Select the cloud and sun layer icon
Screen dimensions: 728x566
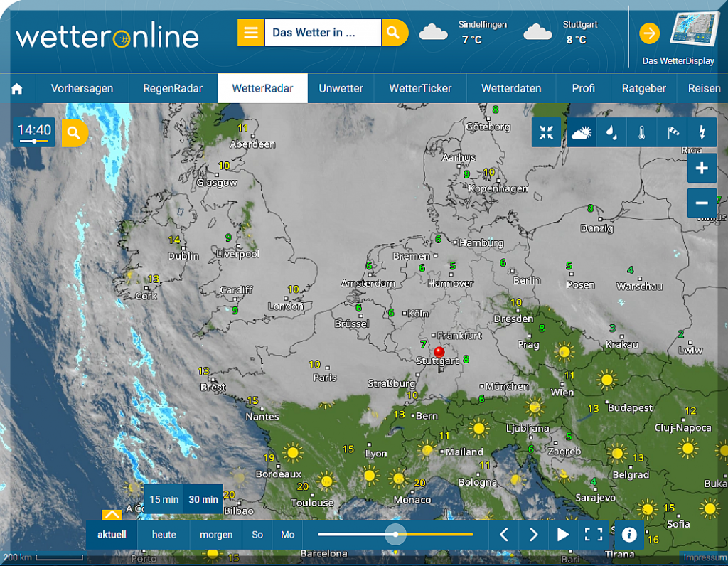pos(582,132)
